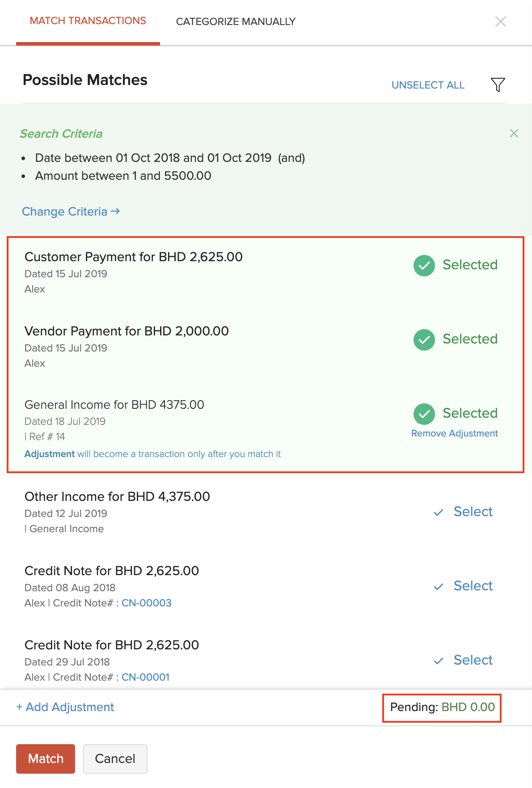Open the CN-00003 credit note link
The width and height of the screenshot is (532, 788).
click(x=147, y=603)
